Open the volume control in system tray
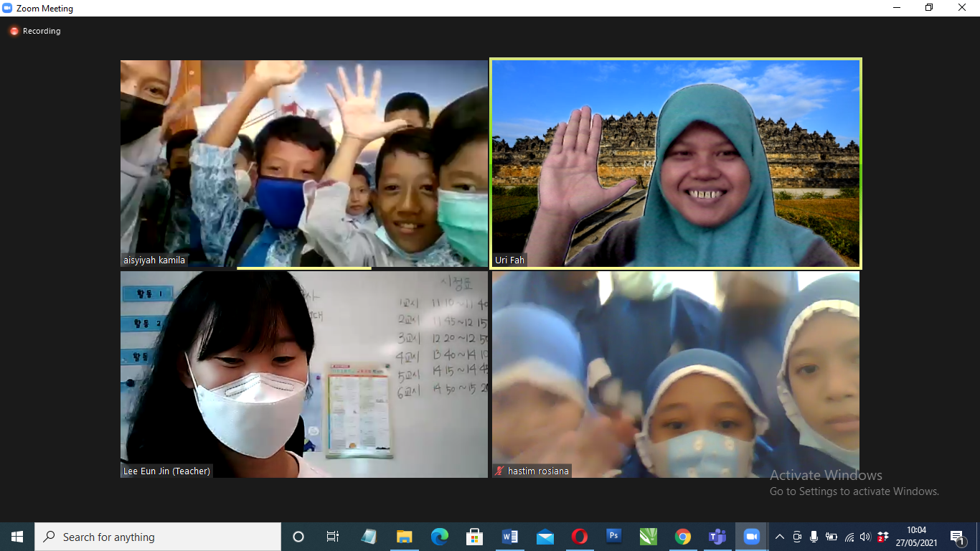The width and height of the screenshot is (980, 551). coord(864,537)
